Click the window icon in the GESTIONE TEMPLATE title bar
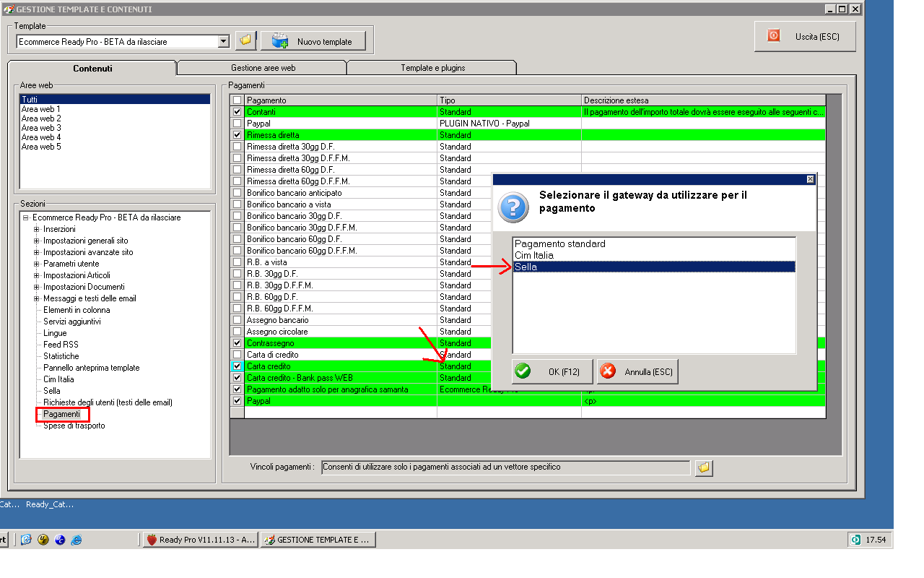Screen dimensions: 924x578 (x=9, y=9)
